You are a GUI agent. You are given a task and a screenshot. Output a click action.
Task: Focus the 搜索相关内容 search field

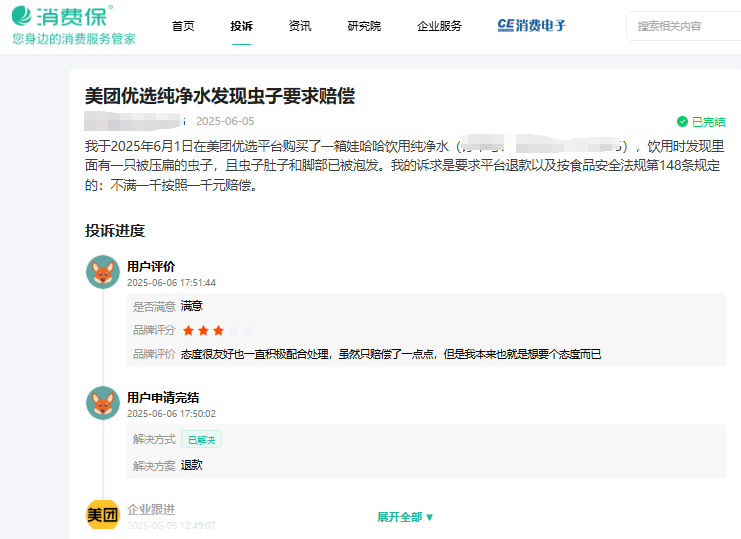tap(683, 26)
